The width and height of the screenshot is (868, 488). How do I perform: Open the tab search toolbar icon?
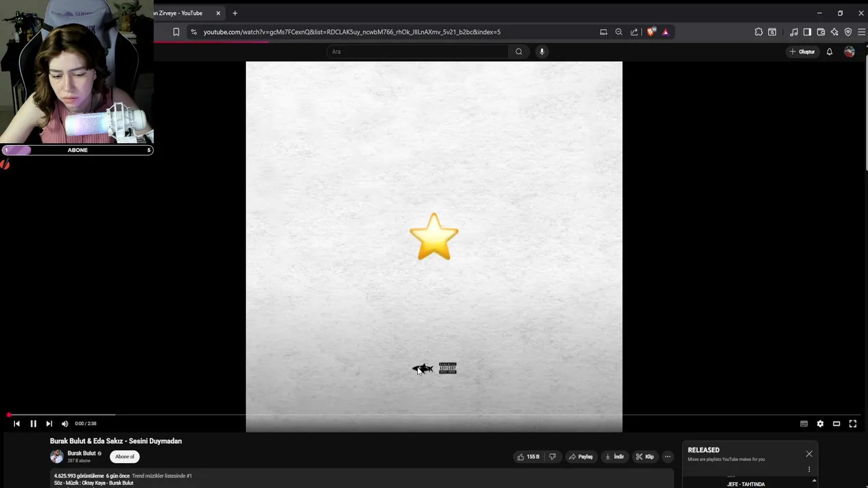point(772,32)
